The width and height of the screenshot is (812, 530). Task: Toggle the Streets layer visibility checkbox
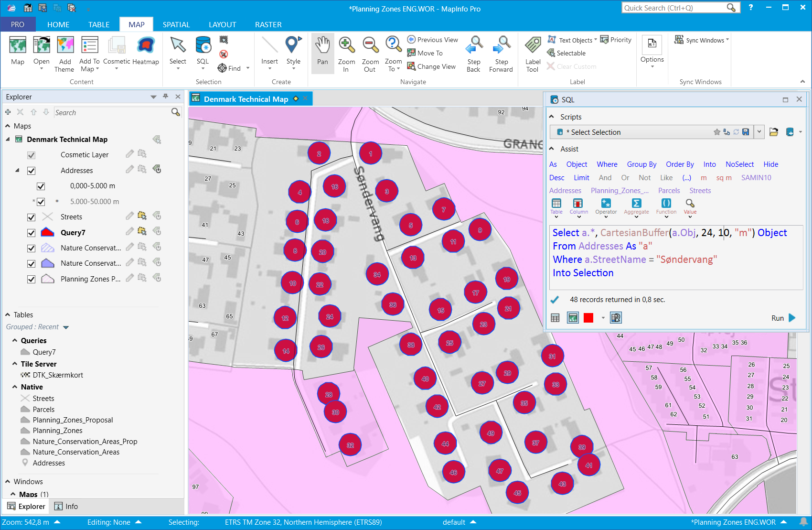(x=32, y=217)
